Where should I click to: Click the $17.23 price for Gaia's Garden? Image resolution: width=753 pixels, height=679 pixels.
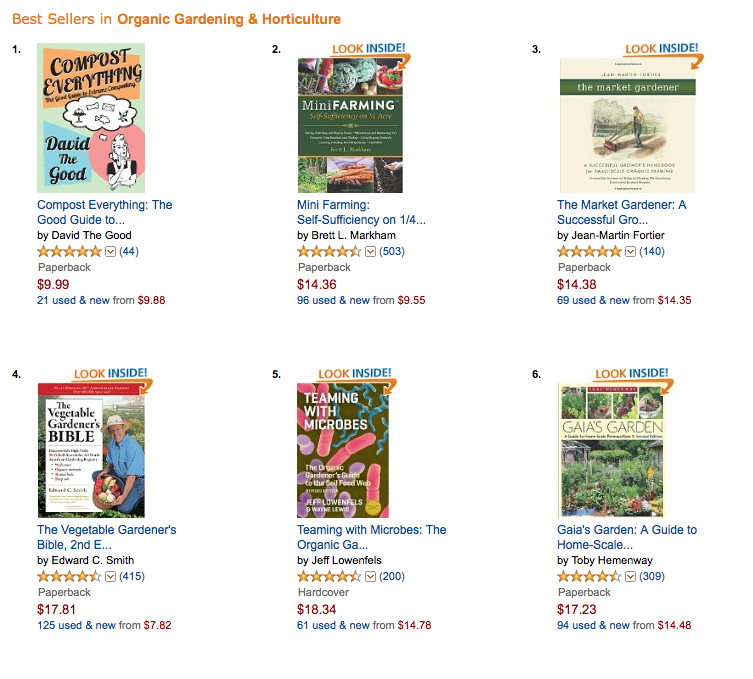[574, 609]
